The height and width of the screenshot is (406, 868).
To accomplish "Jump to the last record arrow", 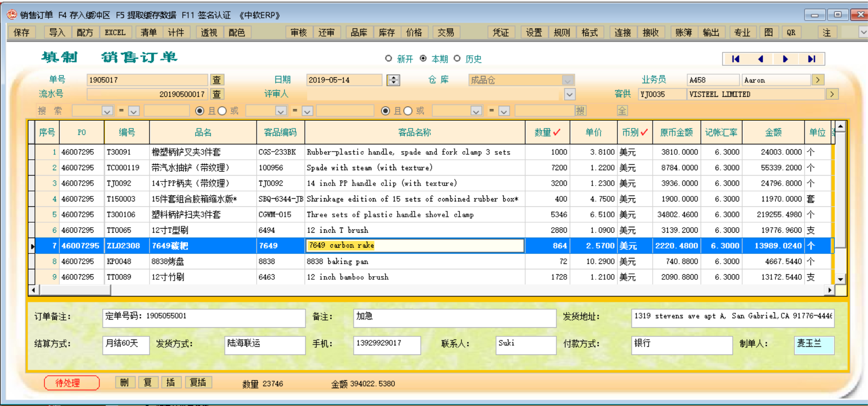I will coord(811,59).
